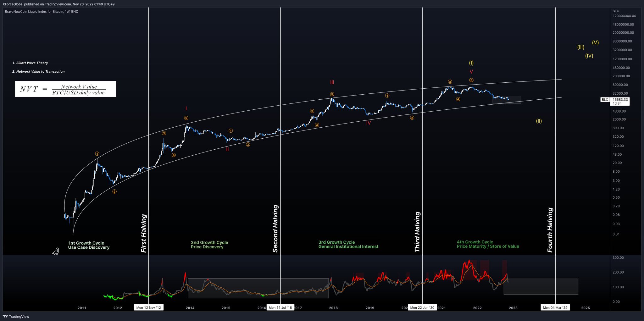The width and height of the screenshot is (644, 321).
Task: Click the Mon 04 Mar '24 date marker
Action: point(555,307)
